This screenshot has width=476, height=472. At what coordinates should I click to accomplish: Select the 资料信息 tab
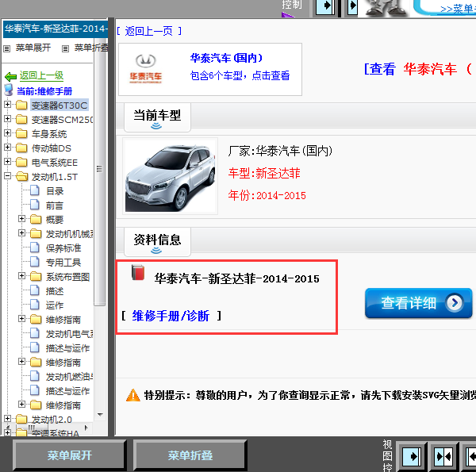(157, 242)
